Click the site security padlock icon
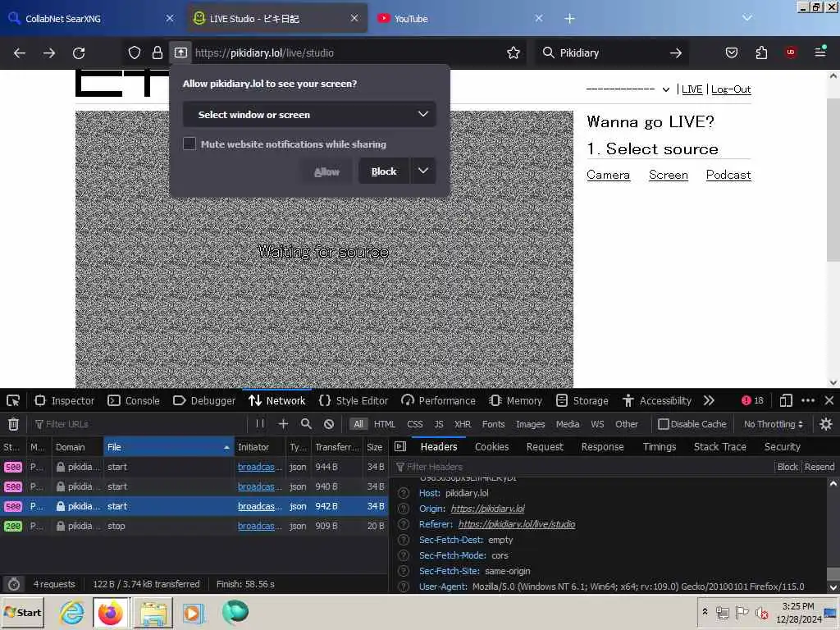The image size is (840, 630). coord(157,52)
